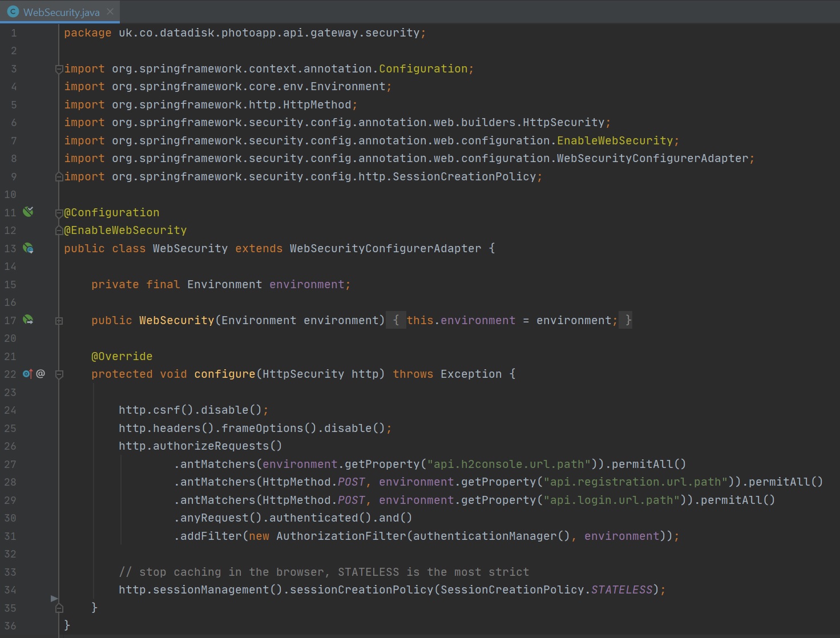
Task: Click SessionCreationPolicy in the line 9 import
Action: [x=465, y=177]
